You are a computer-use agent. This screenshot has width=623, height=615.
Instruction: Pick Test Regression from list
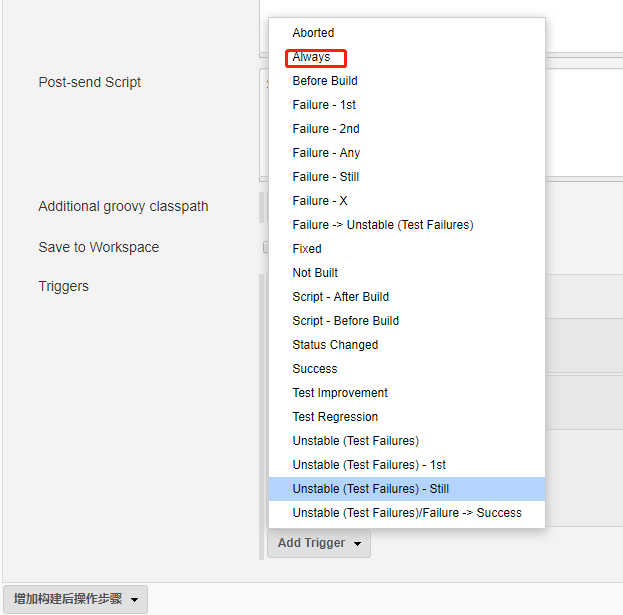coord(335,417)
